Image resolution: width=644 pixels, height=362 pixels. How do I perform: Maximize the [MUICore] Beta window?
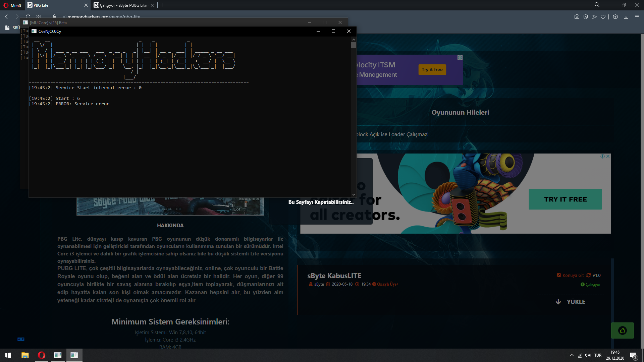(x=325, y=22)
